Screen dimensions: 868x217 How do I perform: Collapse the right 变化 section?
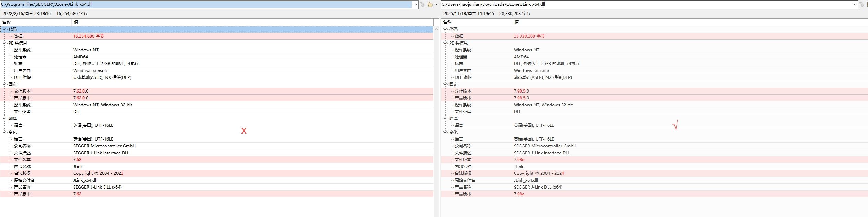pyautogui.click(x=445, y=132)
